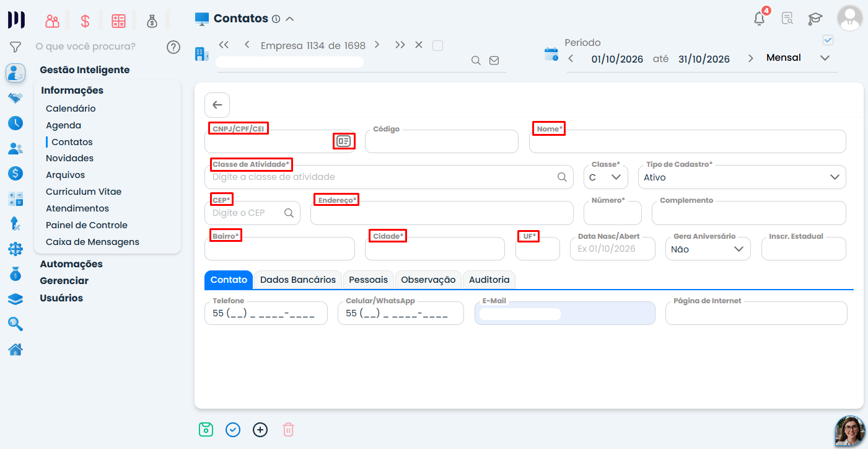The height and width of the screenshot is (449, 868).
Task: Toggle the checked box above Mensal
Action: [828, 40]
